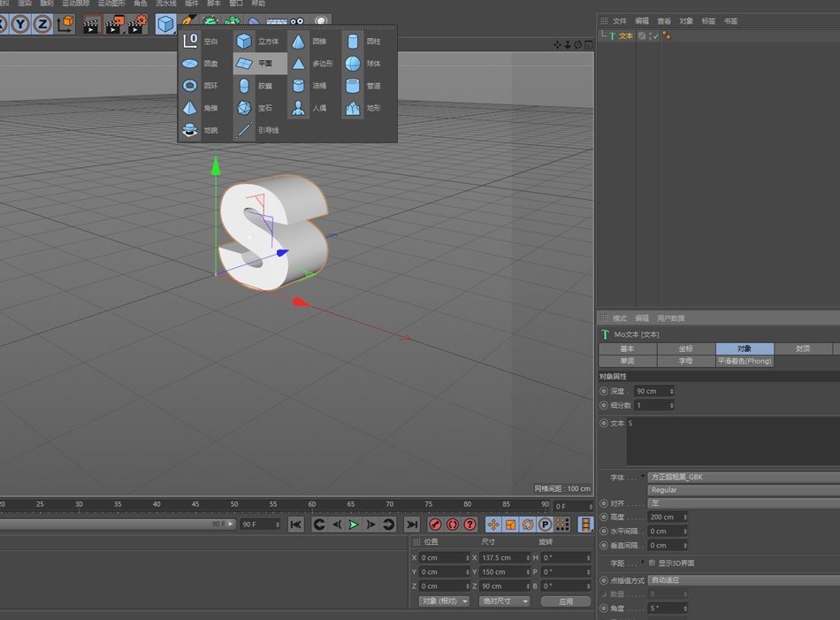
Task: Click the record active objects key icon
Action: [435, 524]
